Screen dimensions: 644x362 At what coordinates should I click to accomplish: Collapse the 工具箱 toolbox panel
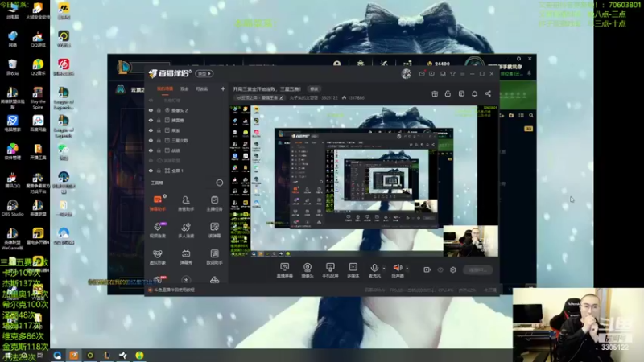[x=219, y=183]
